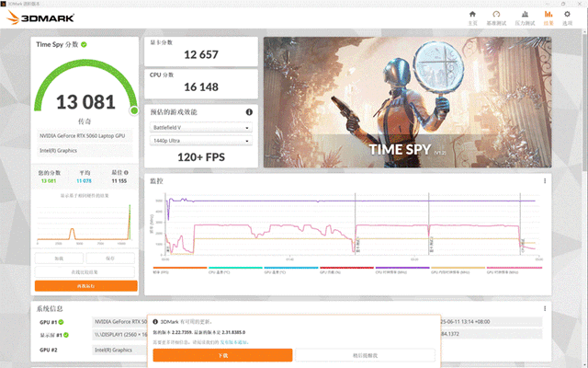
Task: Click the 16 148 CPU score value
Action: pyautogui.click(x=201, y=87)
